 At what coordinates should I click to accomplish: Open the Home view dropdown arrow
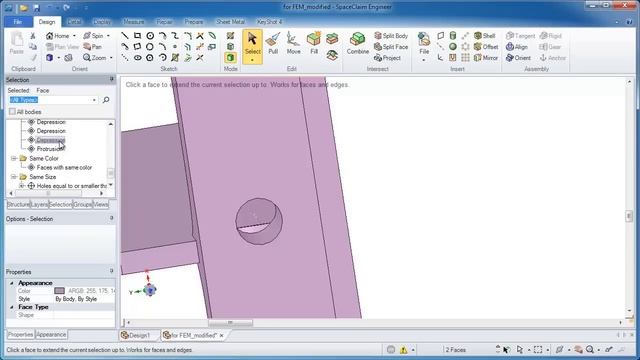(x=74, y=36)
